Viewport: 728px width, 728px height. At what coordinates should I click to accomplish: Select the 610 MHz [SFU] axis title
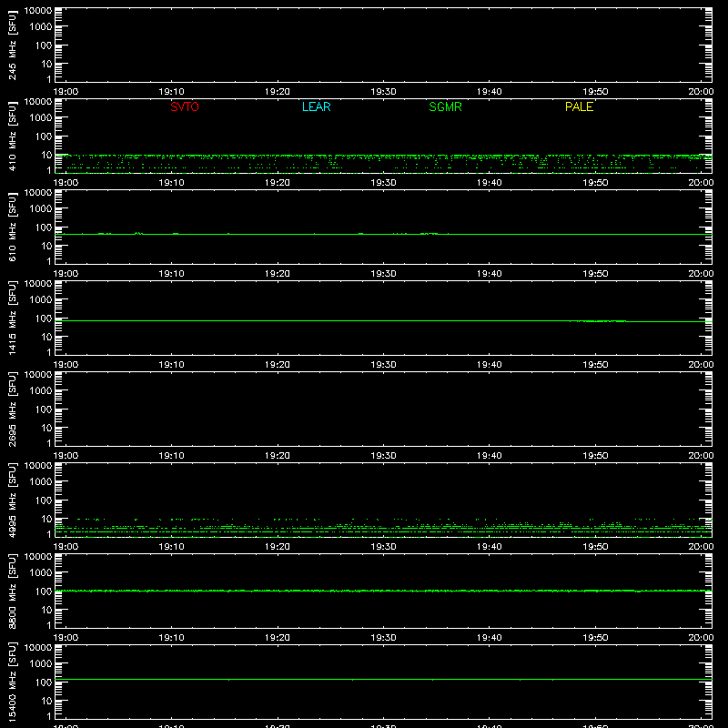tap(12, 227)
